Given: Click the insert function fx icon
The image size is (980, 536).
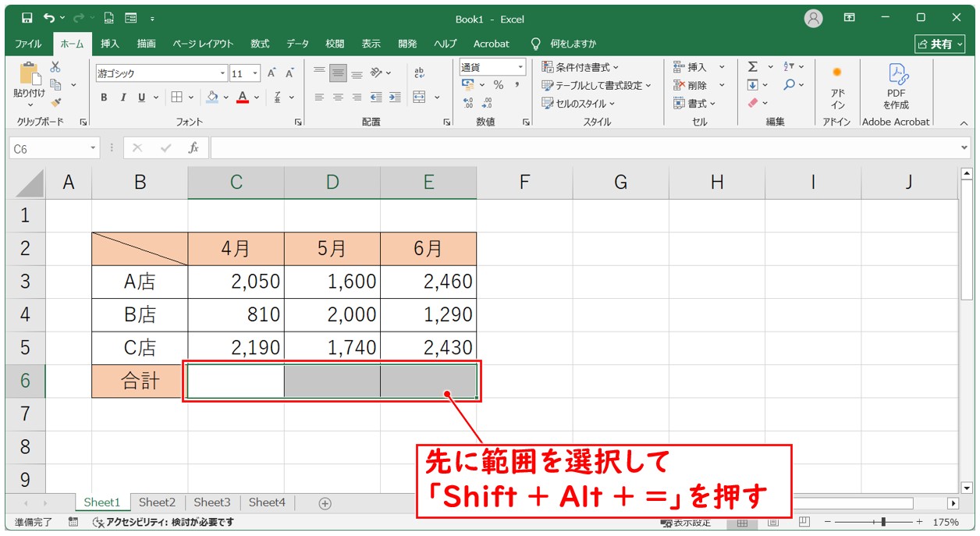Looking at the screenshot, I should (x=194, y=147).
